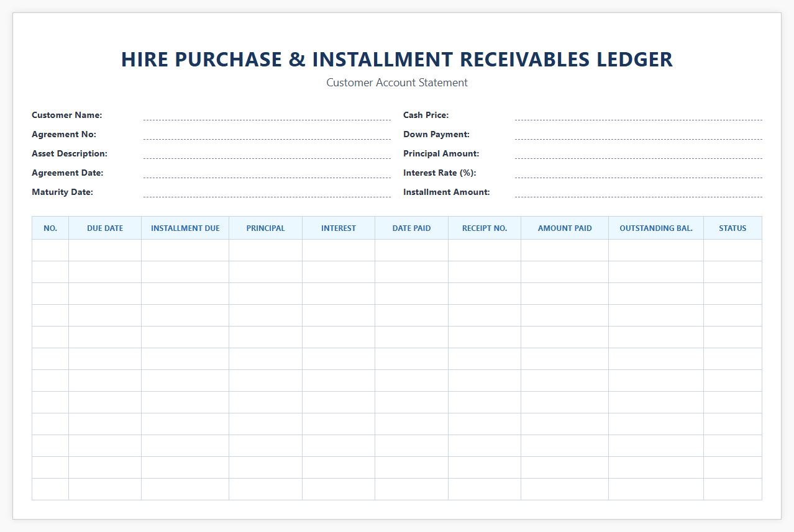The width and height of the screenshot is (794, 532).
Task: Click the Down Payment input line
Action: click(x=639, y=134)
